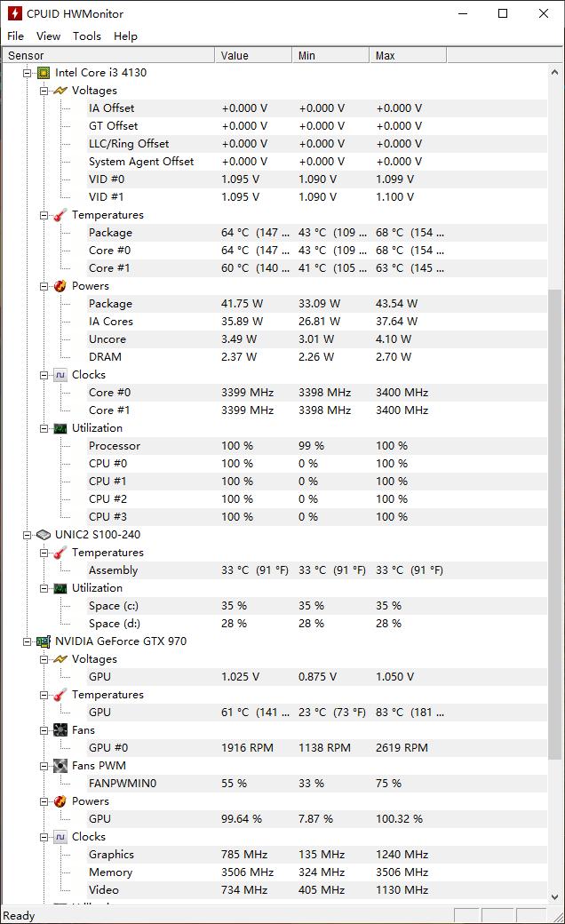Click the Value column header
Viewport: 565px width, 924px height.
pos(252,55)
